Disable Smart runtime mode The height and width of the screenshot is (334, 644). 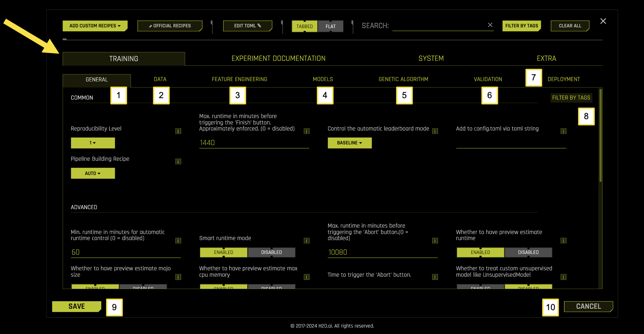pos(272,252)
